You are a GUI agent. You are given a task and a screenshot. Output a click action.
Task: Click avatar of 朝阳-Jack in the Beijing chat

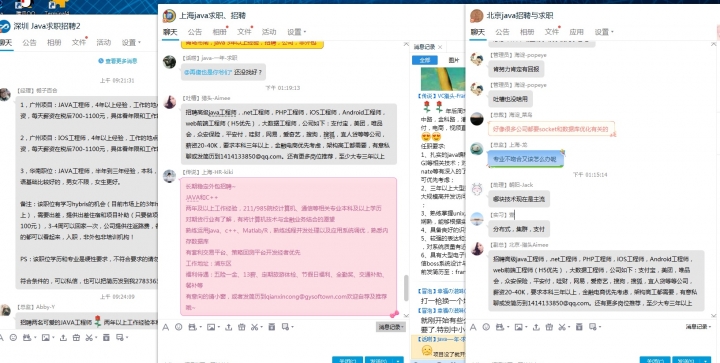477,189
